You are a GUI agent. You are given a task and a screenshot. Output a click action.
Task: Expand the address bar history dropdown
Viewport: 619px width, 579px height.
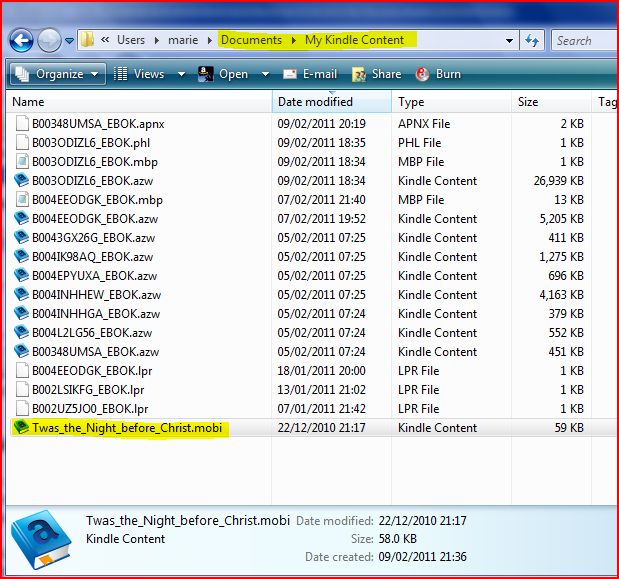point(509,40)
